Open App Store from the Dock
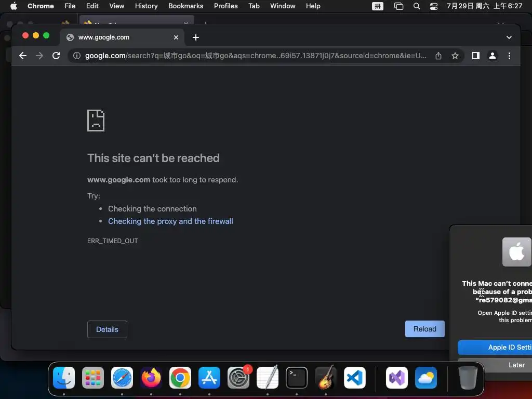This screenshot has width=532, height=399. pos(209,378)
